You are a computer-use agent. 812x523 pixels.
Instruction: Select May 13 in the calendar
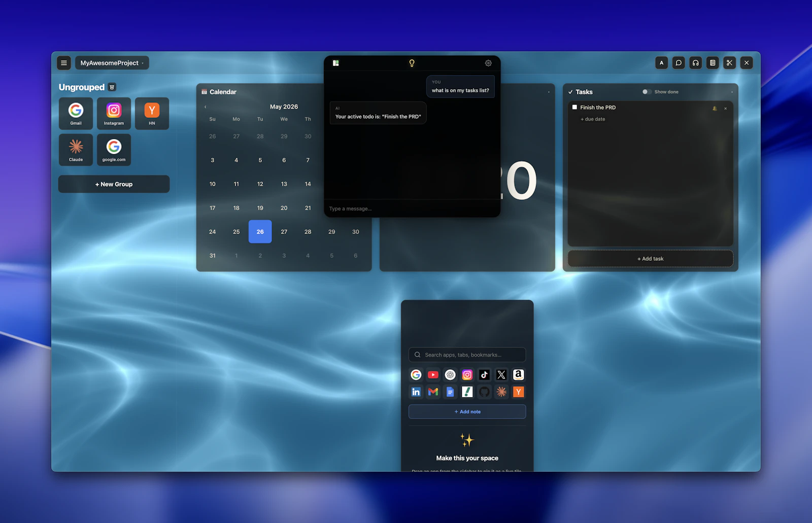284,184
